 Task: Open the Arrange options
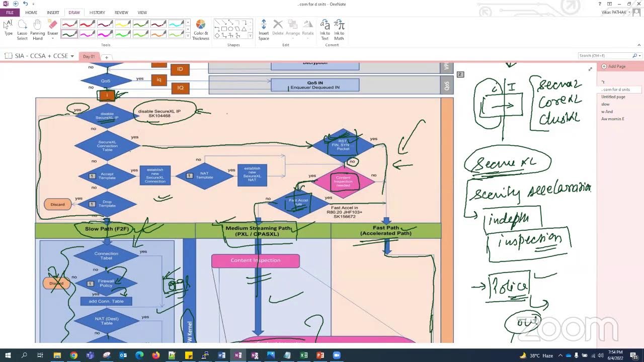[293, 28]
